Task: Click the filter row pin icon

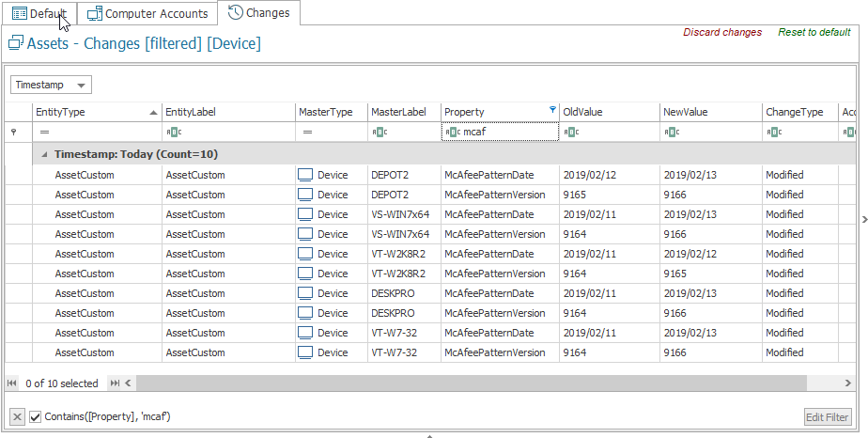Action: [14, 133]
